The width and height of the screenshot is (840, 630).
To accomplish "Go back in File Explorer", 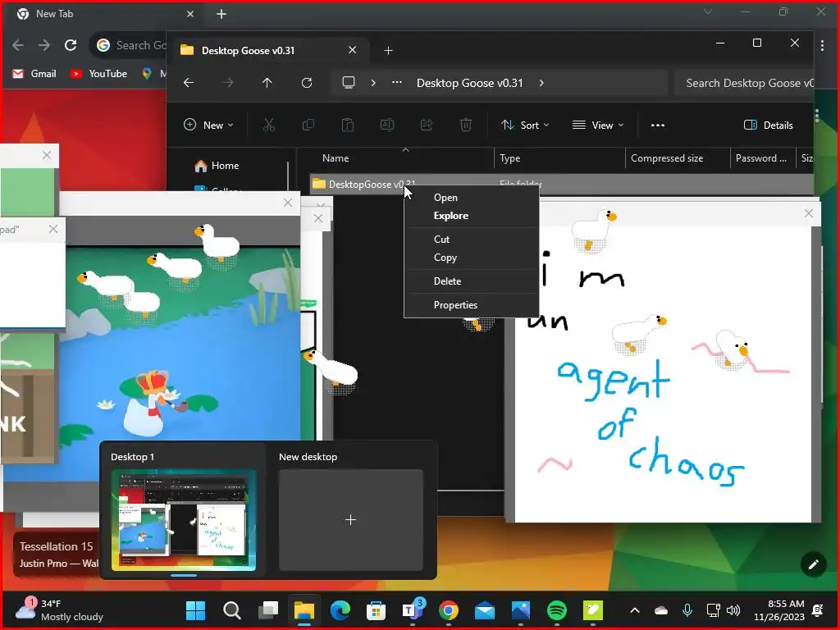I will click(x=189, y=83).
